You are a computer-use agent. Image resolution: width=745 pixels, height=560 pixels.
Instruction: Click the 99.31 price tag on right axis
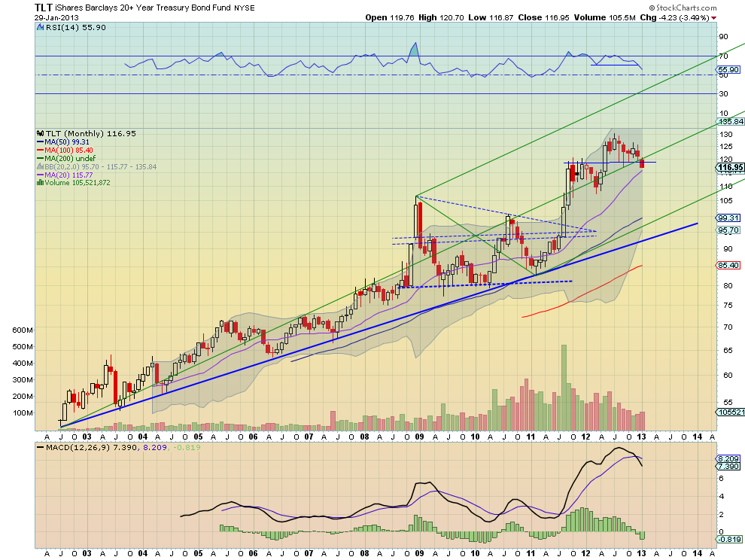728,218
